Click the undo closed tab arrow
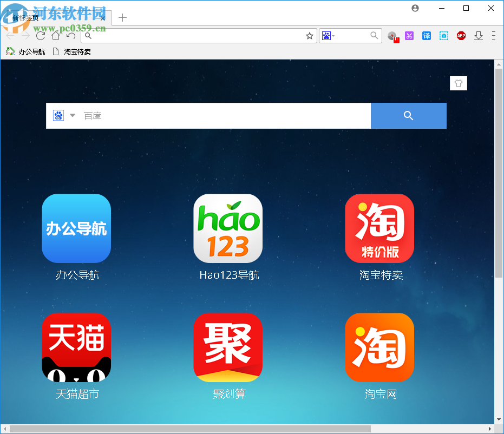The width and height of the screenshot is (504, 434). click(x=71, y=36)
